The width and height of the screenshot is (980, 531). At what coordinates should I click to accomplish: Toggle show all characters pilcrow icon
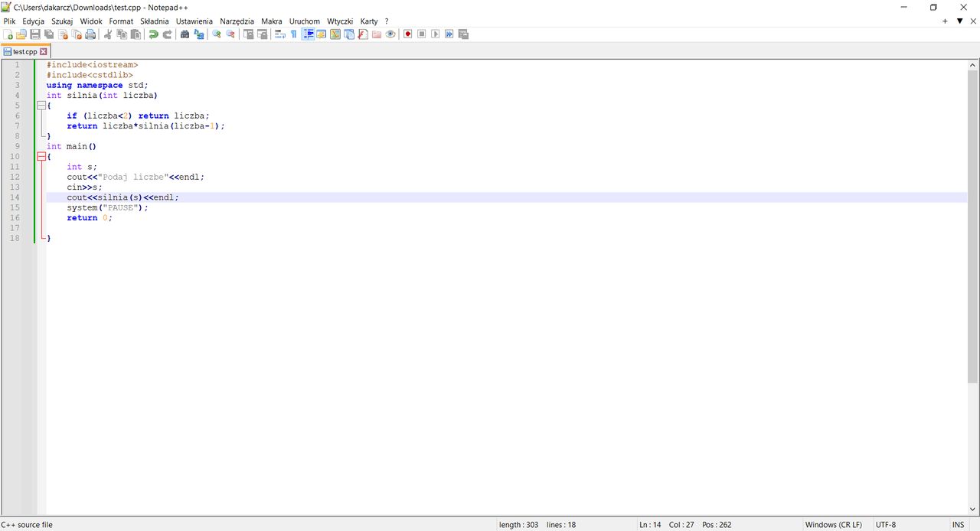(293, 34)
